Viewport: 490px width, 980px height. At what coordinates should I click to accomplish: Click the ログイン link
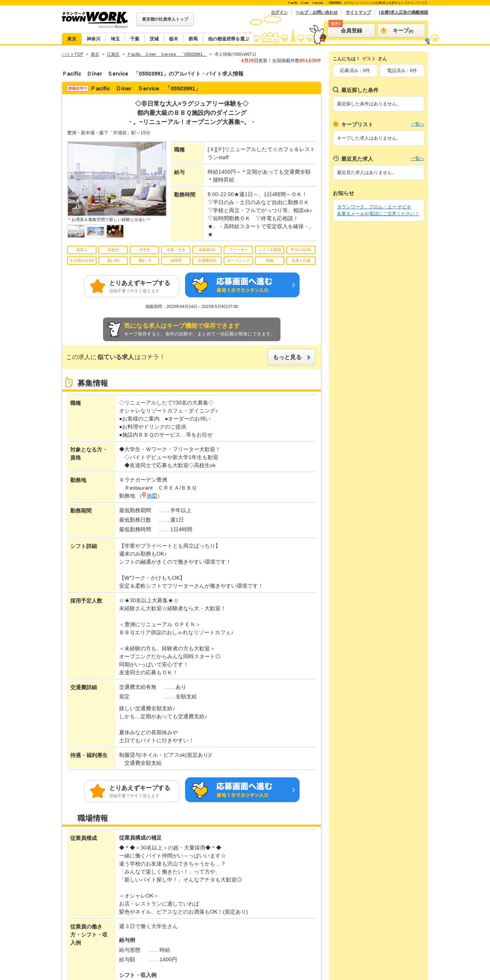point(279,12)
